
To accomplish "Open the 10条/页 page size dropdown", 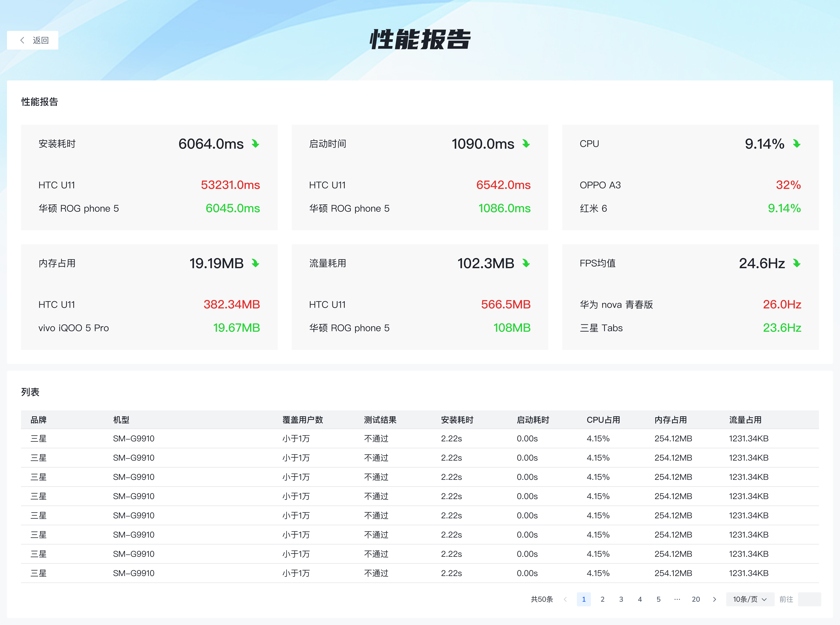I will click(750, 599).
